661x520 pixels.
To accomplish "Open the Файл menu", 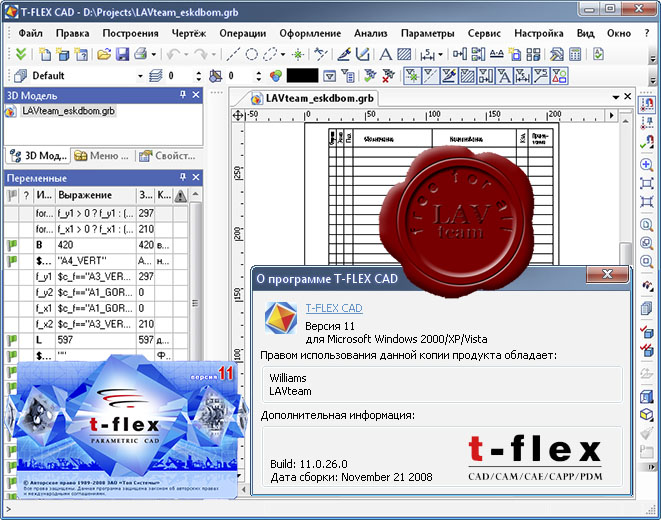I will tap(30, 33).
